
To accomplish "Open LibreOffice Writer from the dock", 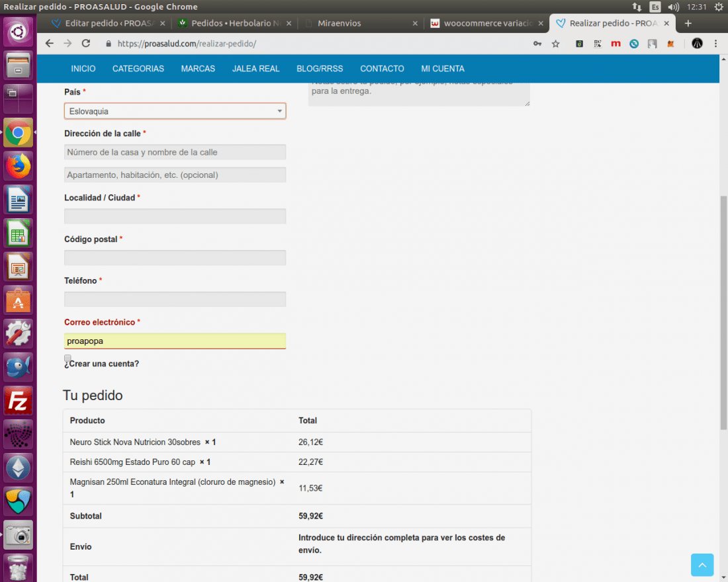I will (x=18, y=200).
